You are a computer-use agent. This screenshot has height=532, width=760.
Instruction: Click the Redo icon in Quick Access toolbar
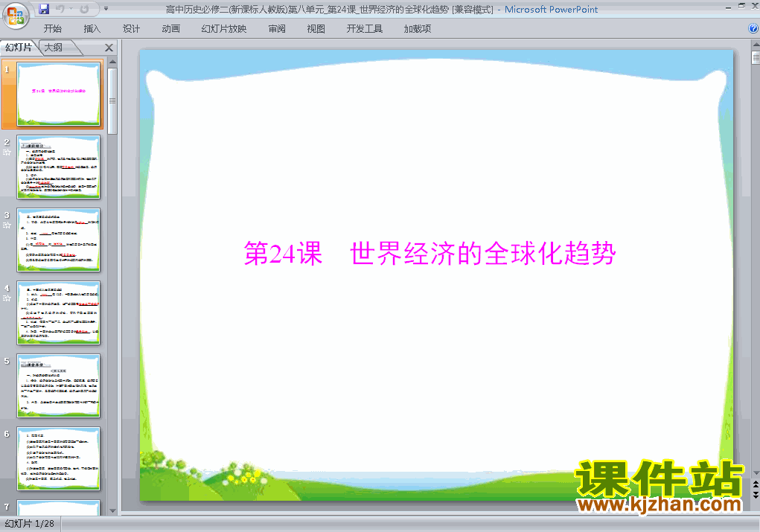click(84, 9)
